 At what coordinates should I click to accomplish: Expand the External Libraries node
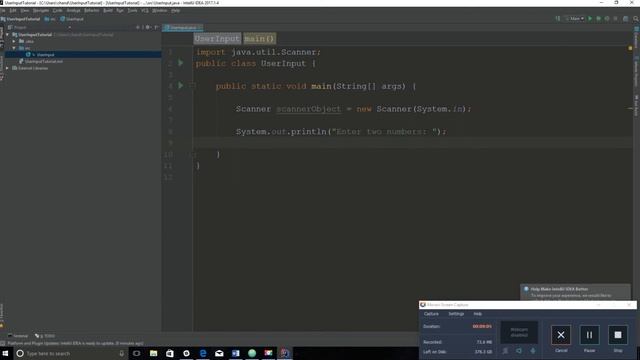pyautogui.click(x=7, y=68)
